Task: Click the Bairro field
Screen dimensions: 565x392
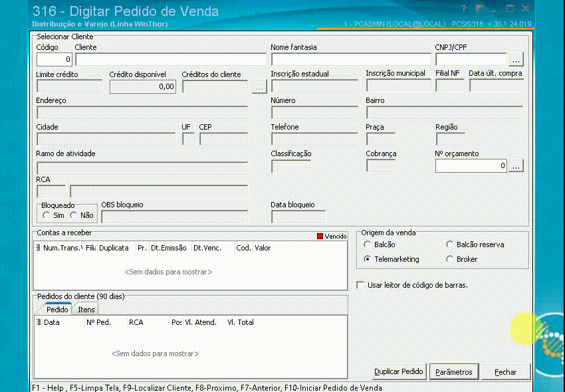Action: pos(445,113)
